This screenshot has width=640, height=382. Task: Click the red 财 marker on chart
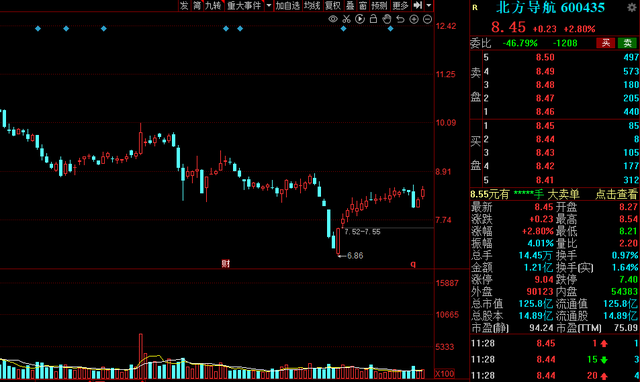click(x=226, y=264)
